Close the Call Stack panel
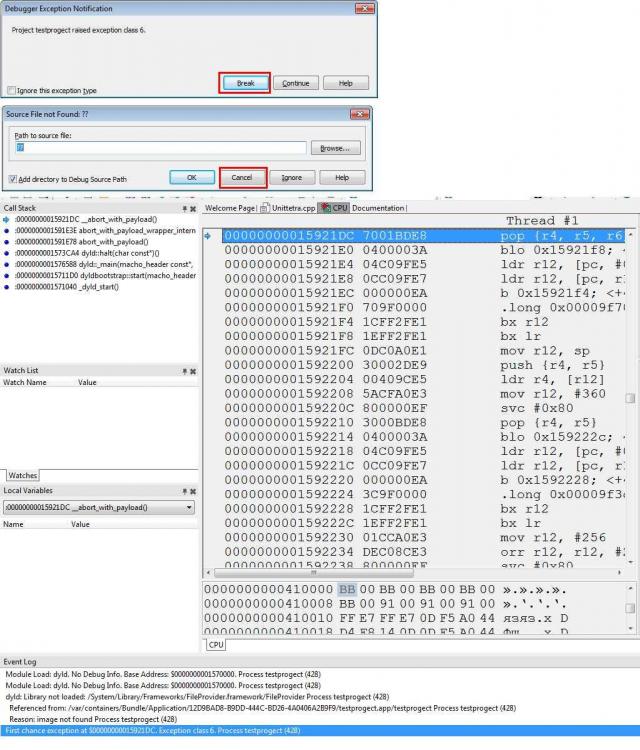640x750 pixels. tap(193, 209)
